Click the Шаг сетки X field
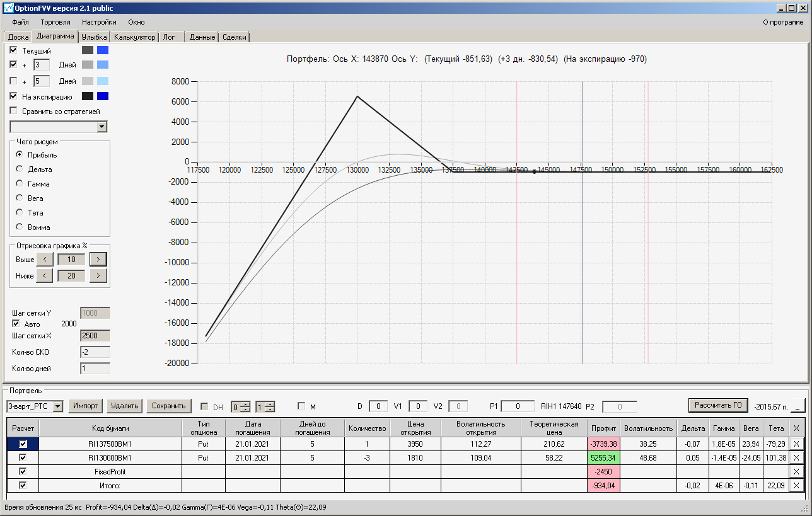This screenshot has width=812, height=516. coord(95,336)
